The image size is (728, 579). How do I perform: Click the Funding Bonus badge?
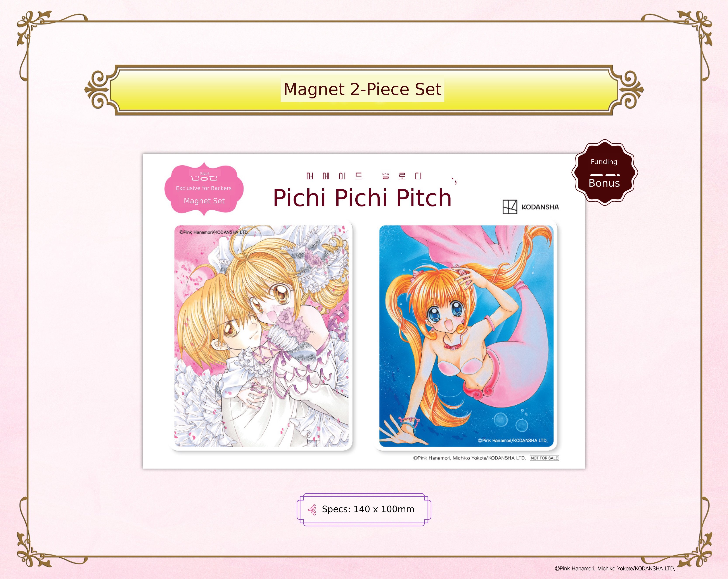click(604, 172)
